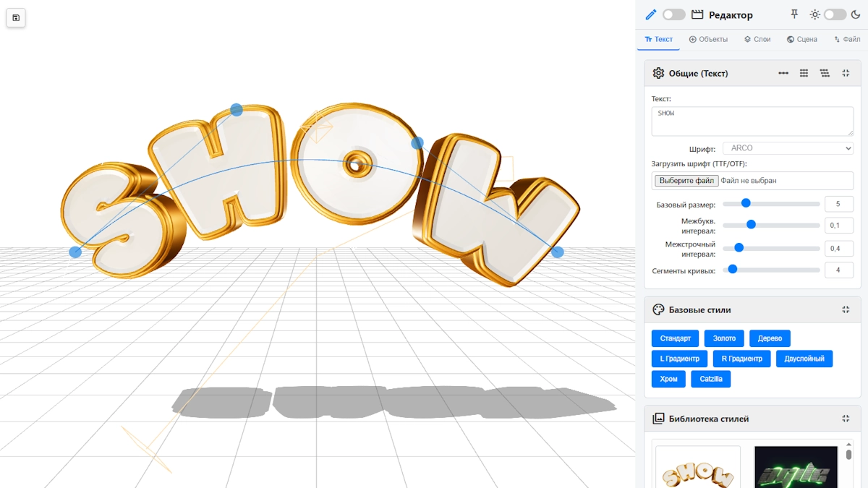Apply the L Градиентр style
Viewport: 868px width, 488px height.
point(680,359)
